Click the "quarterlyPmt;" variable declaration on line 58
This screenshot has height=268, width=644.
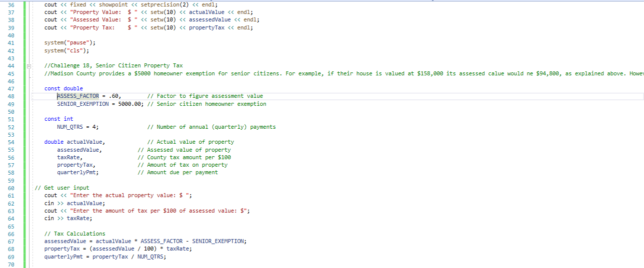pyautogui.click(x=77, y=173)
